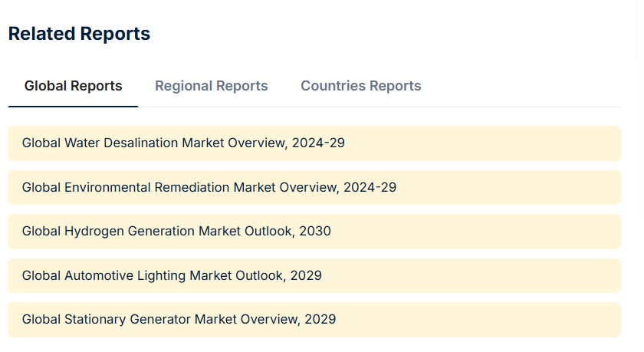Click blank area of Water Desalination card
The height and width of the screenshot is (352, 644).
[491, 143]
